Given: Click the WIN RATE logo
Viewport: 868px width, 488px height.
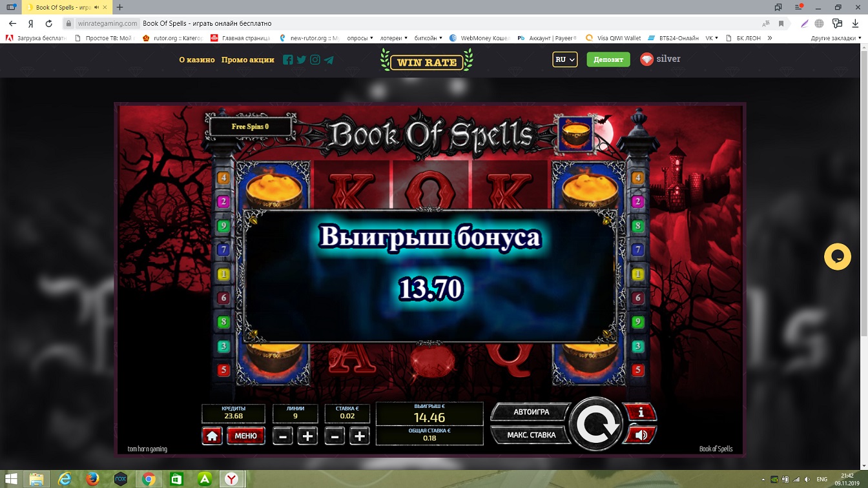Looking at the screenshot, I should coord(427,60).
